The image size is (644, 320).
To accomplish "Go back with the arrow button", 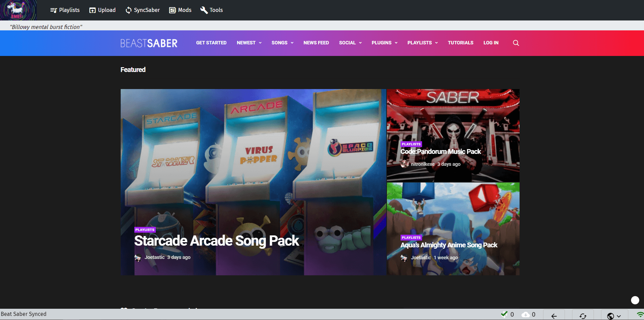I will tap(554, 316).
